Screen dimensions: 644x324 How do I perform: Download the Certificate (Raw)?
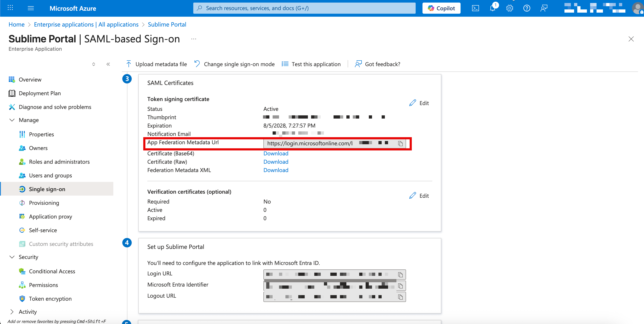click(x=276, y=162)
